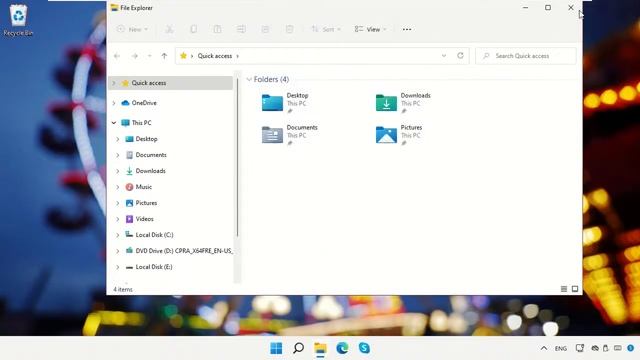Click the Quick access breadcrumb in address bar
The width and height of the screenshot is (640, 360).
pyautogui.click(x=215, y=56)
